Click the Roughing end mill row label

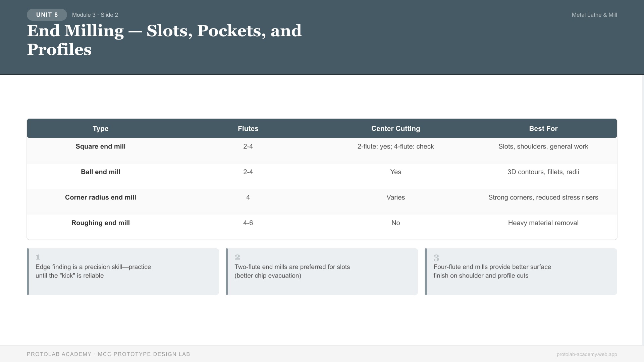100,223
